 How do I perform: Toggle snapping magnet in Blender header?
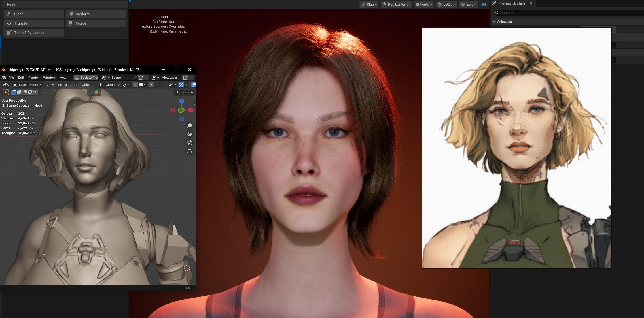[135, 85]
